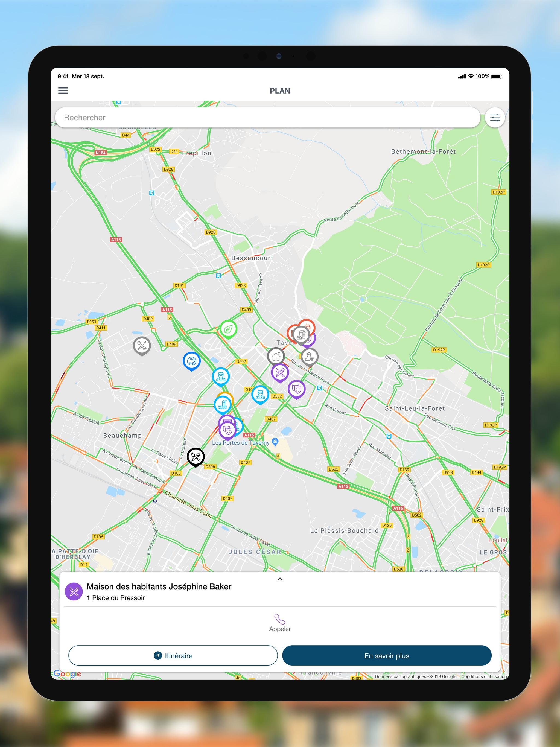Tap the light blue person marker beside D10
Image resolution: width=560 pixels, height=747 pixels.
(260, 395)
